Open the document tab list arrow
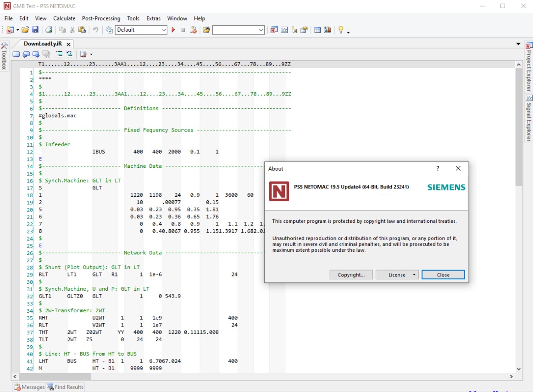This screenshot has width=533, height=392. 518,44
